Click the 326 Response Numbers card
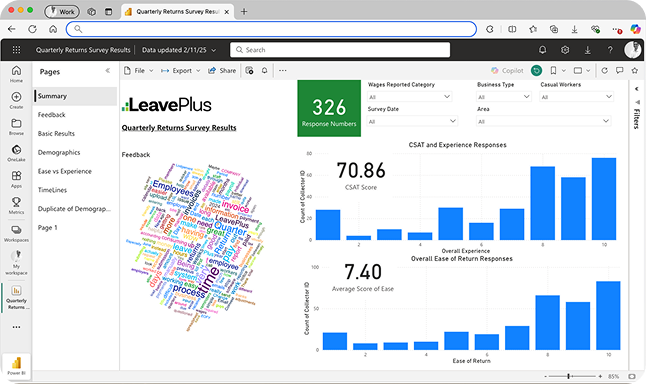The width and height of the screenshot is (646, 384). (x=329, y=108)
